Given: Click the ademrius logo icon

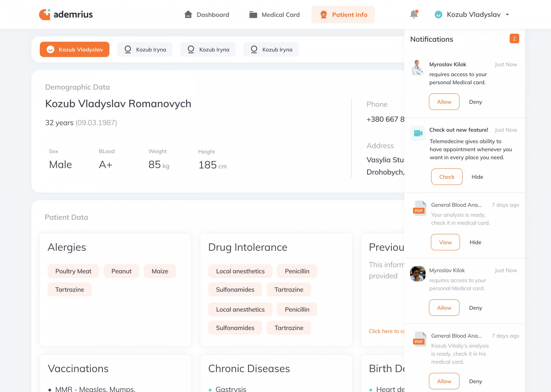Looking at the screenshot, I should 45,14.
